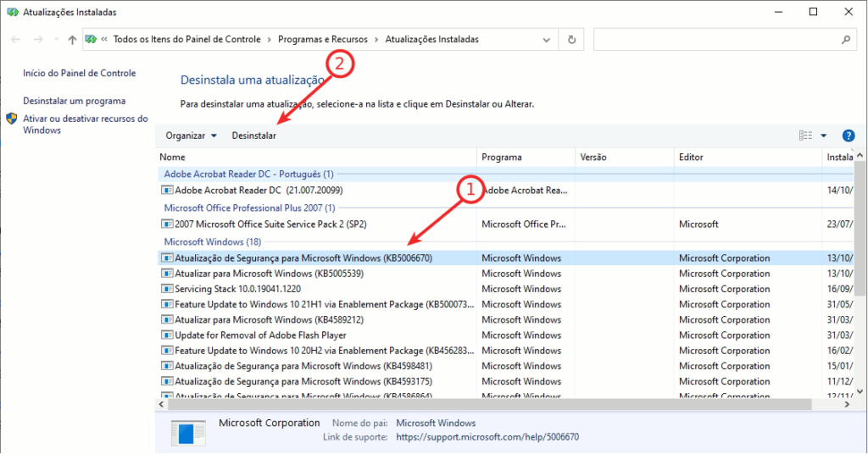Navigate to Todos os Itens do Painel de Controle
This screenshot has width=868, height=454.
point(186,39)
